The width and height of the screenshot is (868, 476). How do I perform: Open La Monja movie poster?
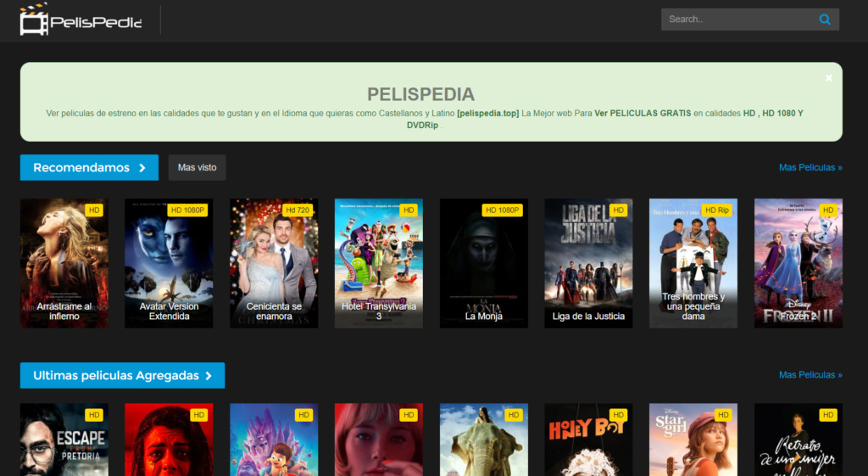pos(484,263)
